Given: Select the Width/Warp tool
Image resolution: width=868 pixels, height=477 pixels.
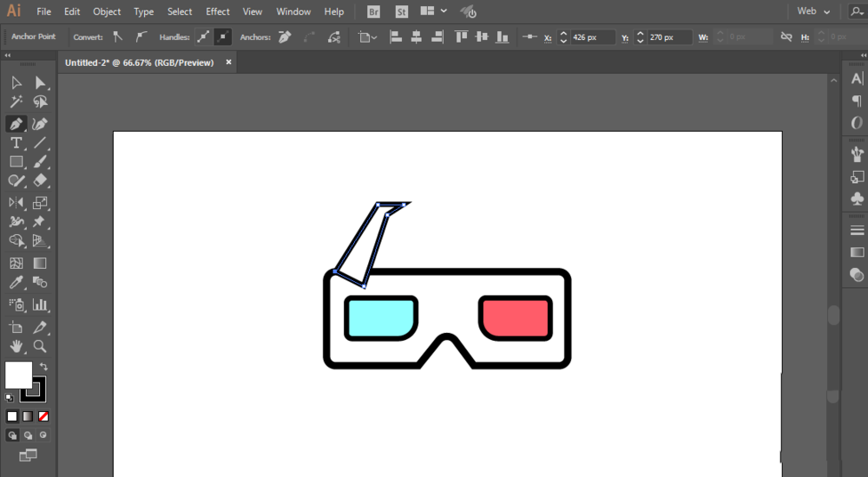Looking at the screenshot, I should [x=16, y=221].
